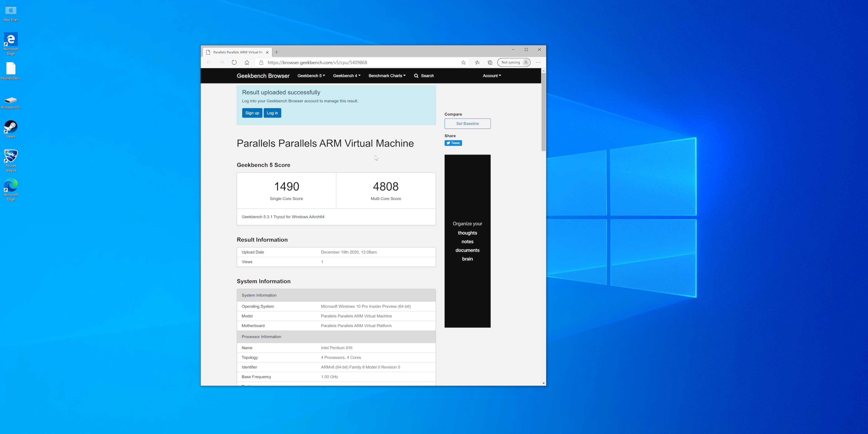This screenshot has width=868, height=434.
Task: Click Search in Geekbench navbar
Action: tap(424, 76)
